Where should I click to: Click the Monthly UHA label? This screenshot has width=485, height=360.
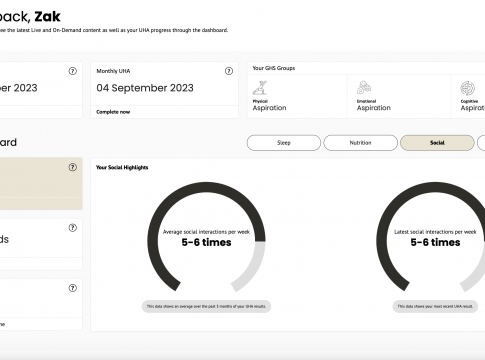(113, 71)
